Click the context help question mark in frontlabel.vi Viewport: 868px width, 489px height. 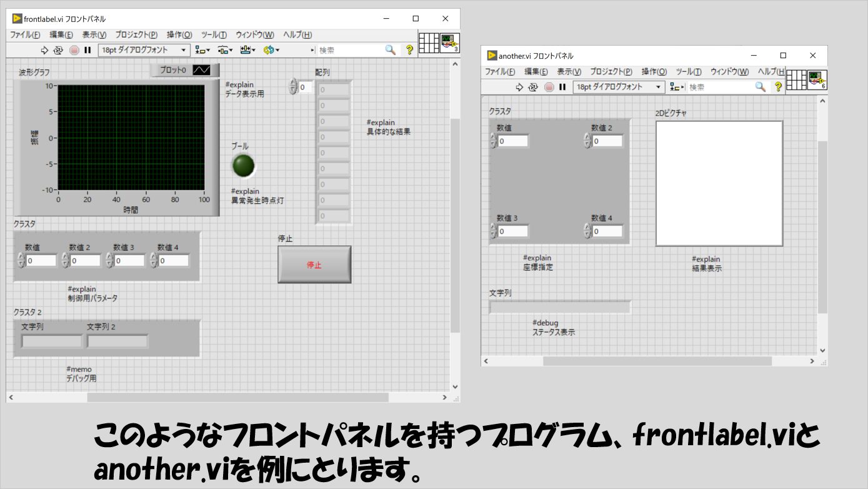[x=410, y=50]
